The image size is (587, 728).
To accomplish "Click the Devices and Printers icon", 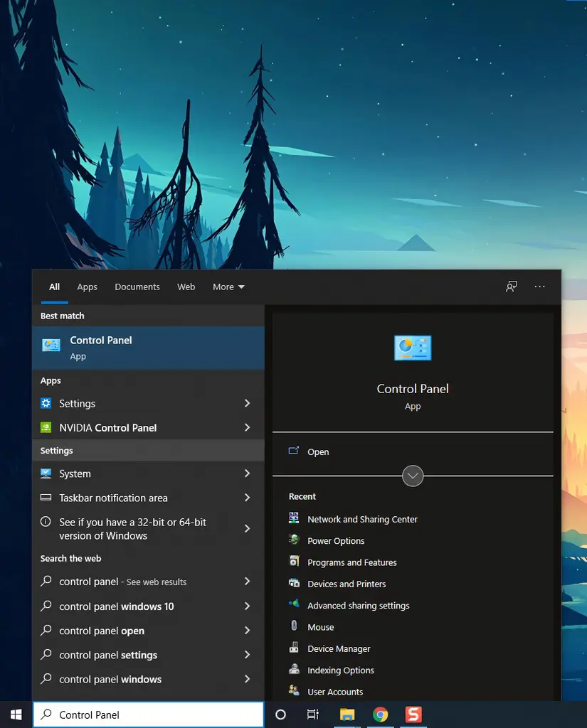I will (x=294, y=583).
